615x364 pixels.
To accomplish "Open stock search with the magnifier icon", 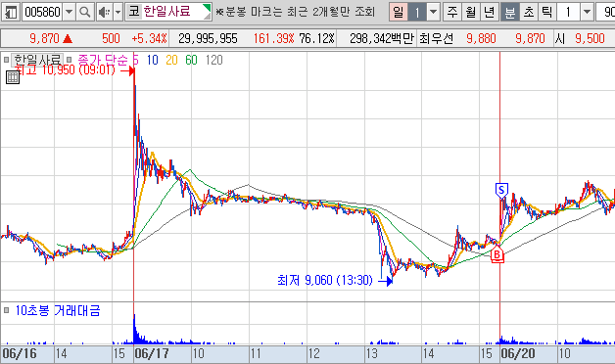I will click(x=85, y=12).
